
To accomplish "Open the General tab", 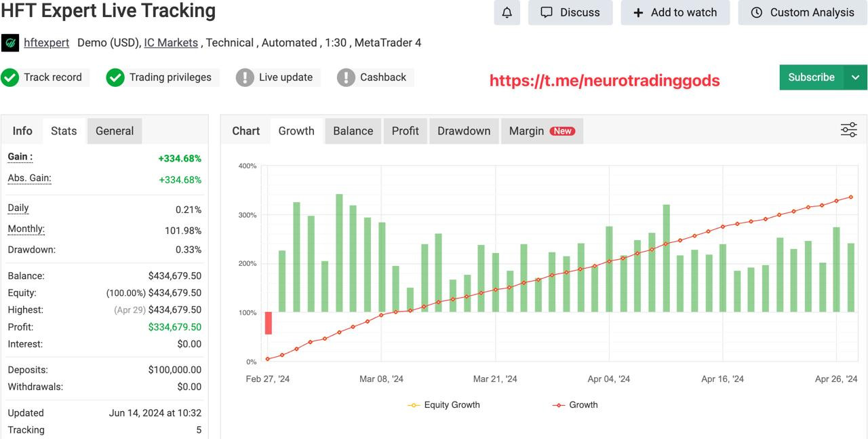I will [x=115, y=131].
